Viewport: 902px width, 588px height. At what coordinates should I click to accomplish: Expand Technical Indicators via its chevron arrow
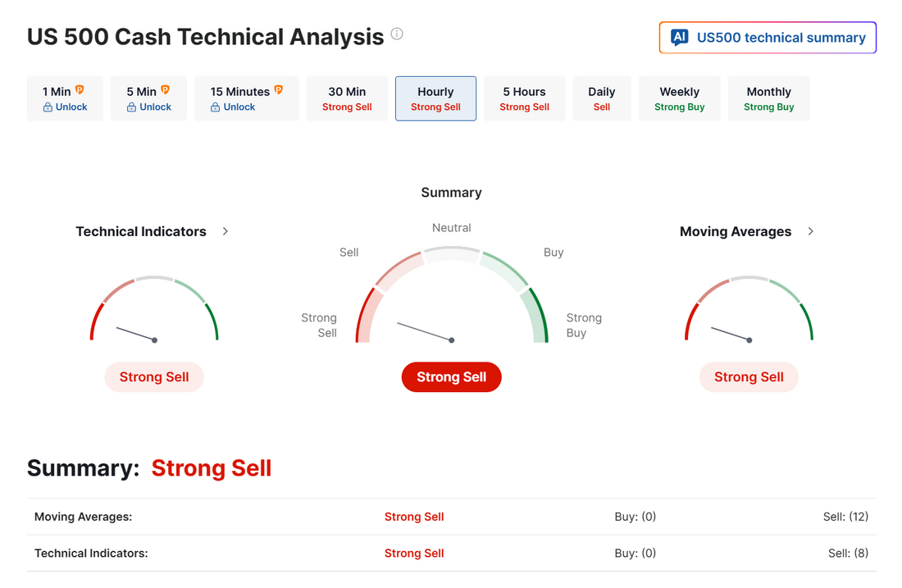tap(225, 231)
